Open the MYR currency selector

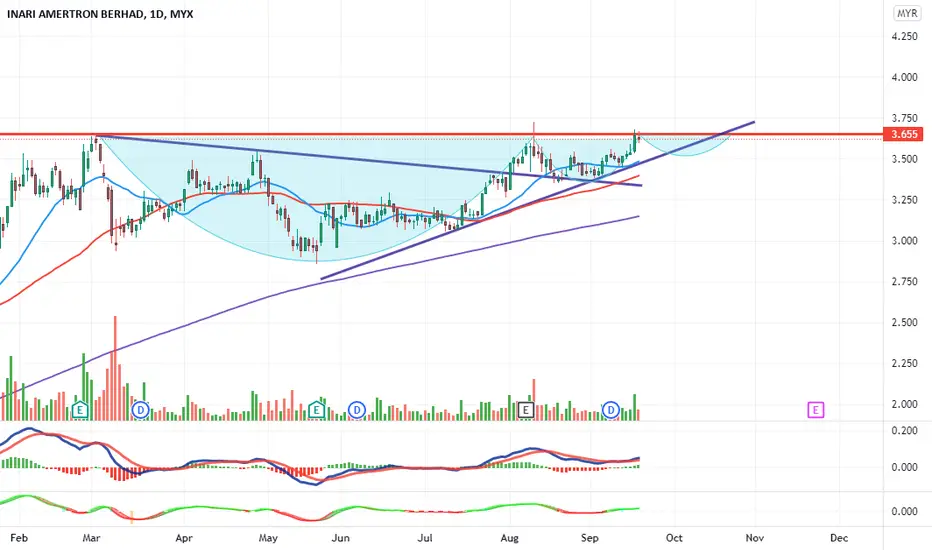tap(907, 13)
